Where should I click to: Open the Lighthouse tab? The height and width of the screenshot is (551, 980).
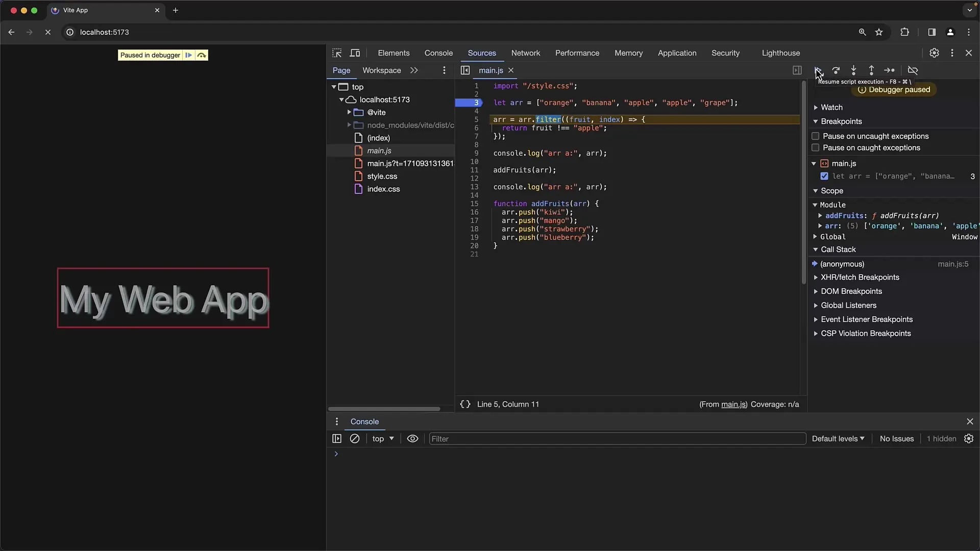tap(780, 53)
